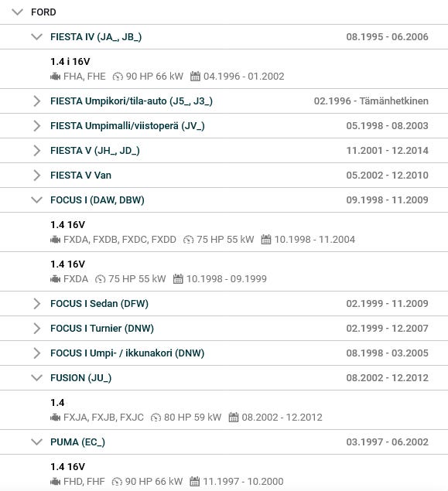The height and width of the screenshot is (491, 448).
Task: Expand FOCUS I Turnier (DNW) chevron
Action: pos(36,328)
